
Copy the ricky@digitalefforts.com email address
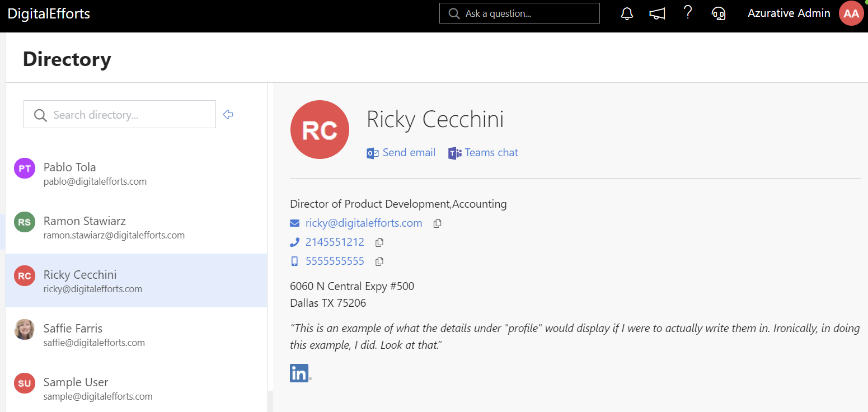[x=438, y=223]
